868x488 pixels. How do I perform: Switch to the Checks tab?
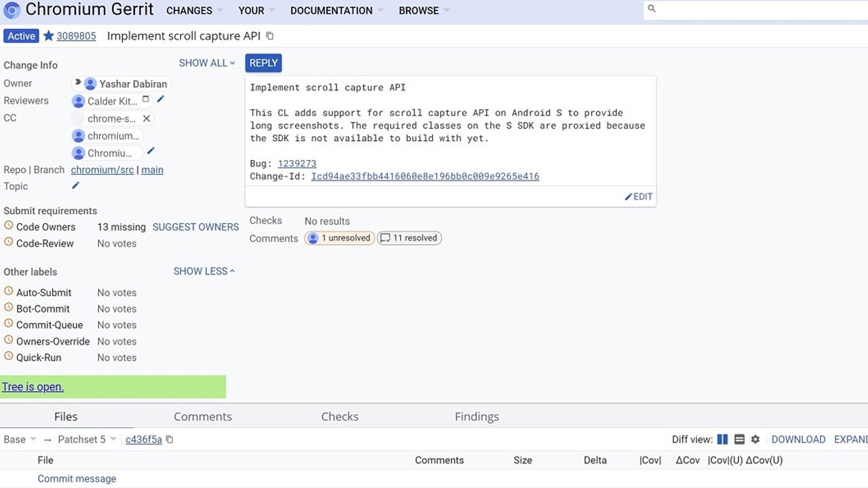[340, 416]
